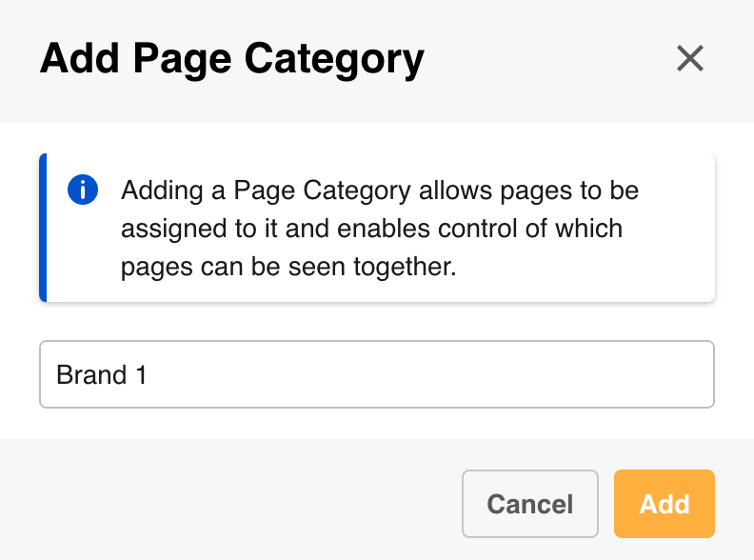Image resolution: width=754 pixels, height=560 pixels.
Task: Click the "pages can be seen together" line
Action: 288,268
